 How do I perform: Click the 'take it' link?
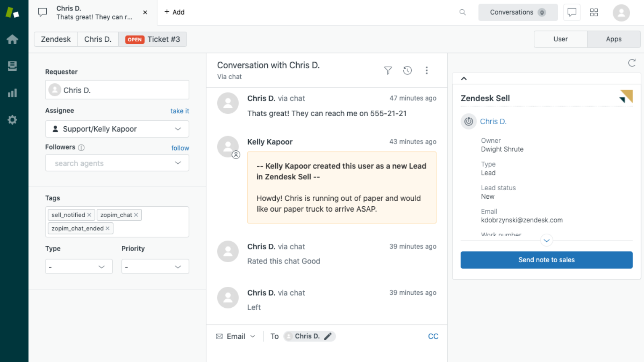pyautogui.click(x=180, y=111)
